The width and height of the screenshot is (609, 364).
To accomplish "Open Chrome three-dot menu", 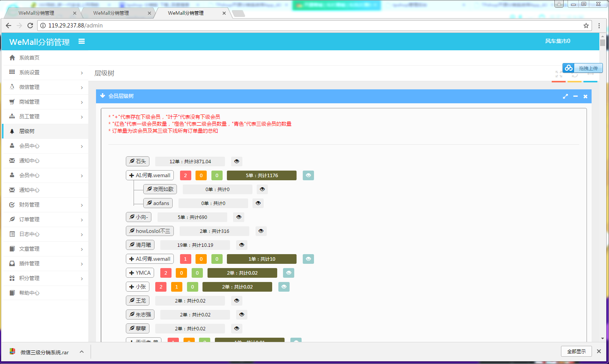I will pos(599,26).
